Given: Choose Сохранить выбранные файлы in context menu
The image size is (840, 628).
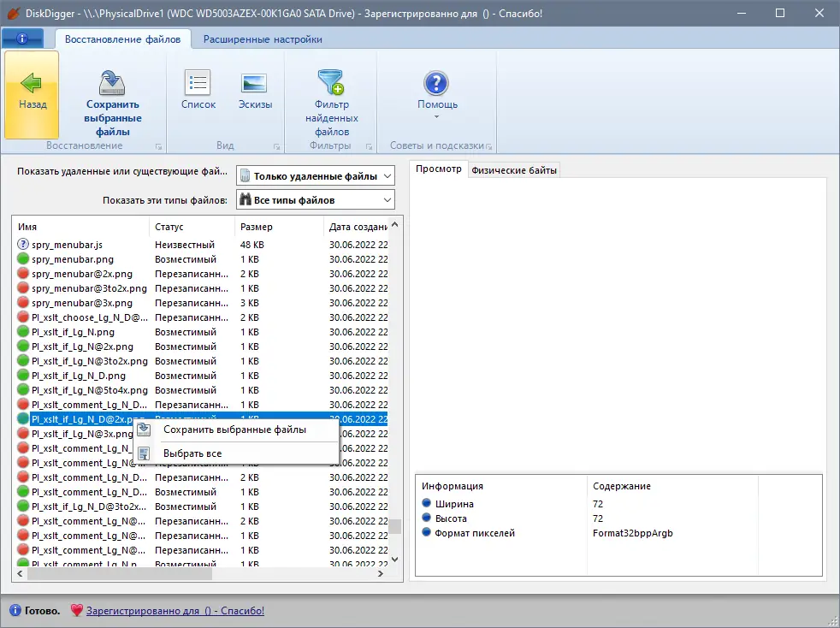Looking at the screenshot, I should pyautogui.click(x=234, y=430).
